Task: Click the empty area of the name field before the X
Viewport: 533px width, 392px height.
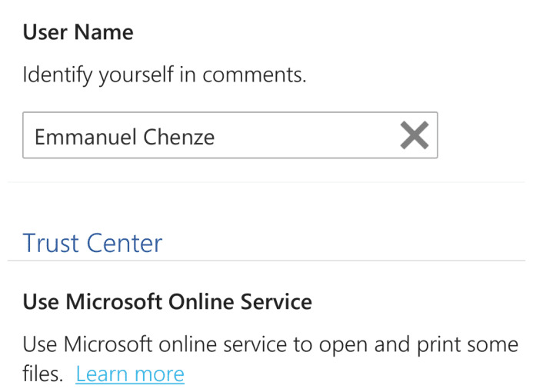Action: [x=306, y=135]
